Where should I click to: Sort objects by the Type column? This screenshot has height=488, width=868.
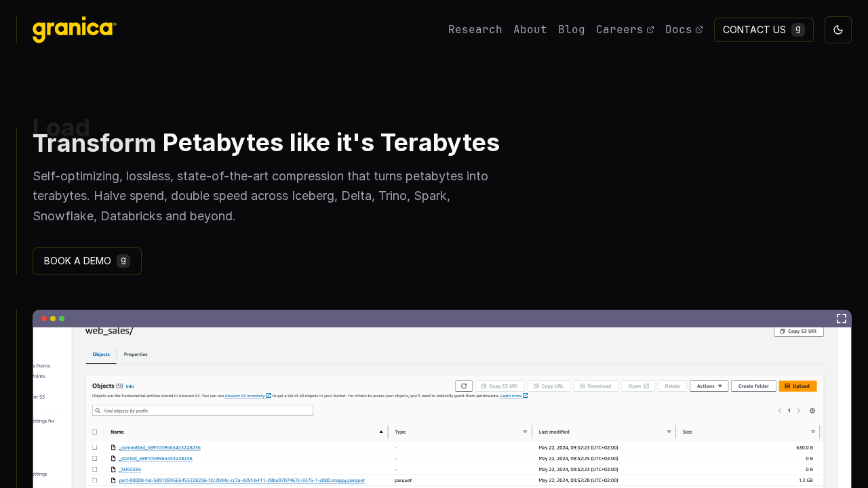pyautogui.click(x=525, y=432)
